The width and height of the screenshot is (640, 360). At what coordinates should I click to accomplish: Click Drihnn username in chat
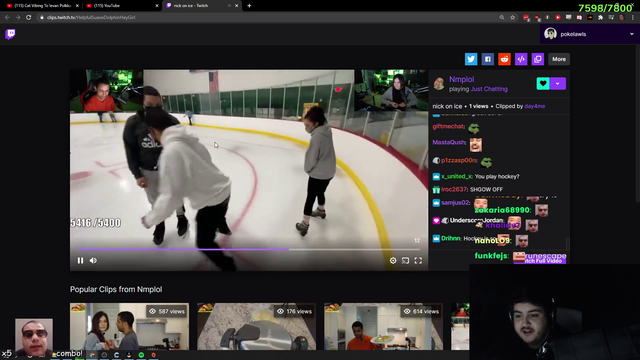451,238
